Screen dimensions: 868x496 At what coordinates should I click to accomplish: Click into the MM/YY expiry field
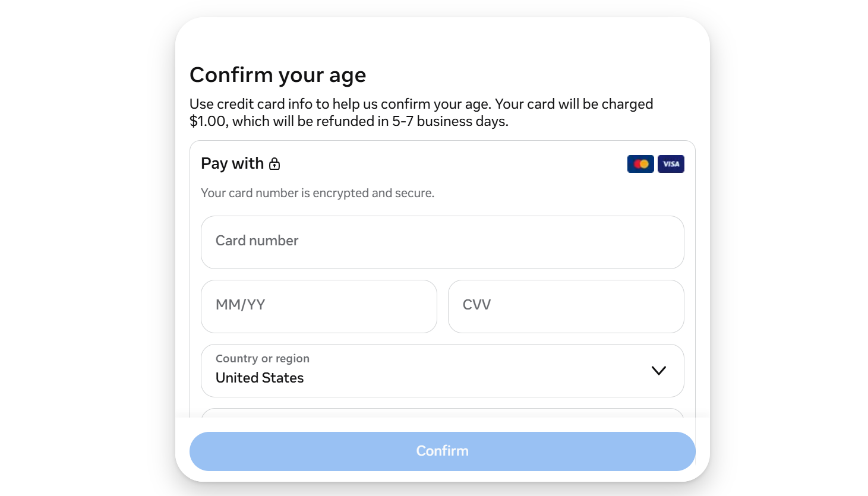319,307
